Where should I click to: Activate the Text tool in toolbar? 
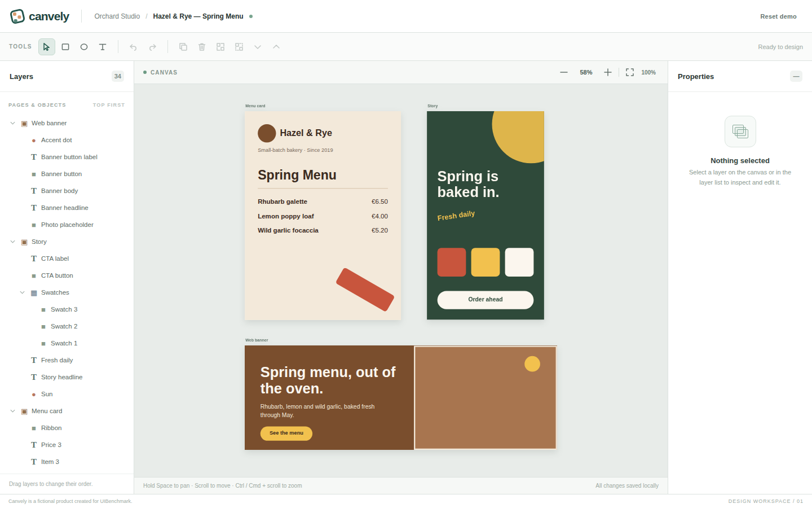click(x=103, y=47)
